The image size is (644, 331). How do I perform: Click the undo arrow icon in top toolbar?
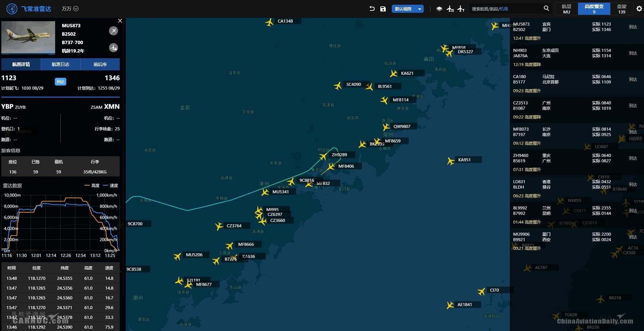(x=372, y=9)
